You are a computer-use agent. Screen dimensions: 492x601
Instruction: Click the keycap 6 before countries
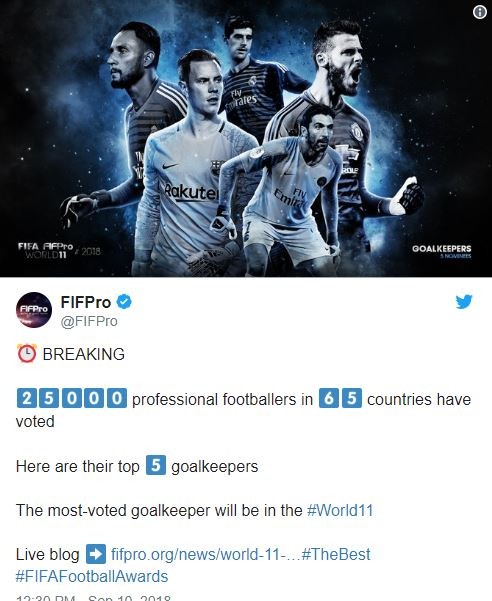[x=329, y=398]
